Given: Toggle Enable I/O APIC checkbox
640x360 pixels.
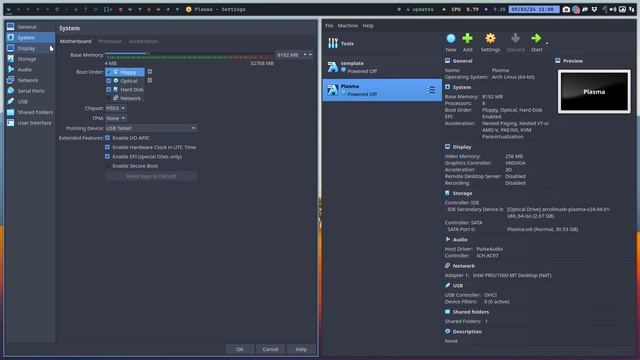Looking at the screenshot, I should (x=107, y=138).
